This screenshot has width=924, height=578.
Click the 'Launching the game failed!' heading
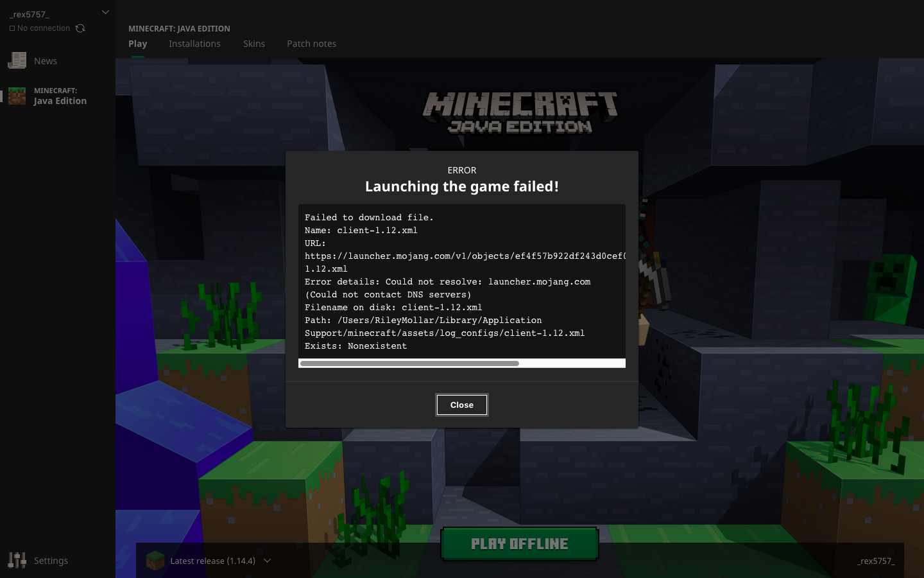click(462, 186)
